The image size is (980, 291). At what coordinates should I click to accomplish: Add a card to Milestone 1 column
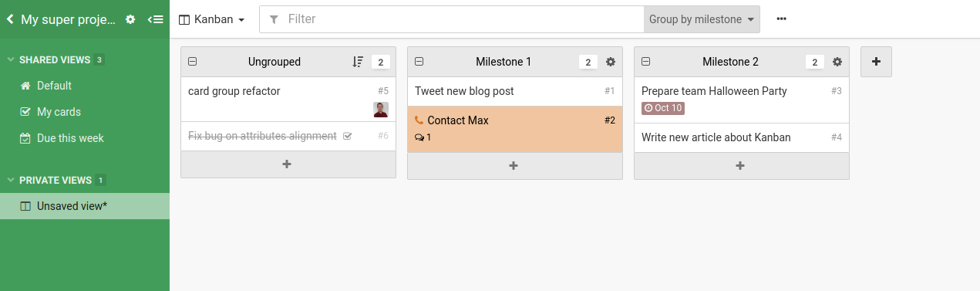pyautogui.click(x=514, y=165)
